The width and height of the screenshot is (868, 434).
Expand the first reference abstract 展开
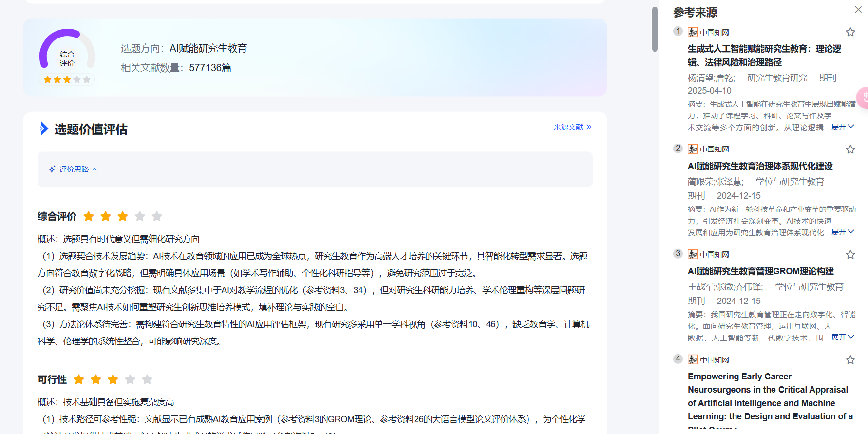[843, 127]
